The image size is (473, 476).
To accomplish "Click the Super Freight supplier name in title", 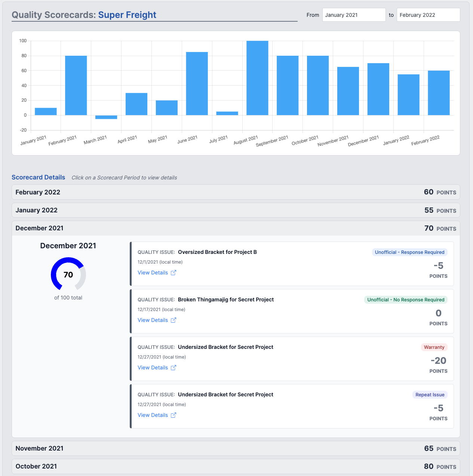I will click(127, 15).
